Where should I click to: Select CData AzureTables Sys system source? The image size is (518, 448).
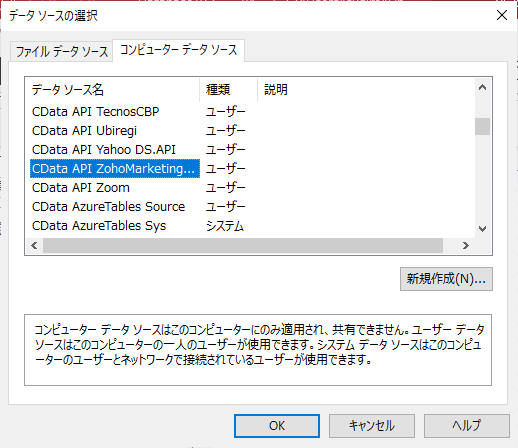(99, 225)
